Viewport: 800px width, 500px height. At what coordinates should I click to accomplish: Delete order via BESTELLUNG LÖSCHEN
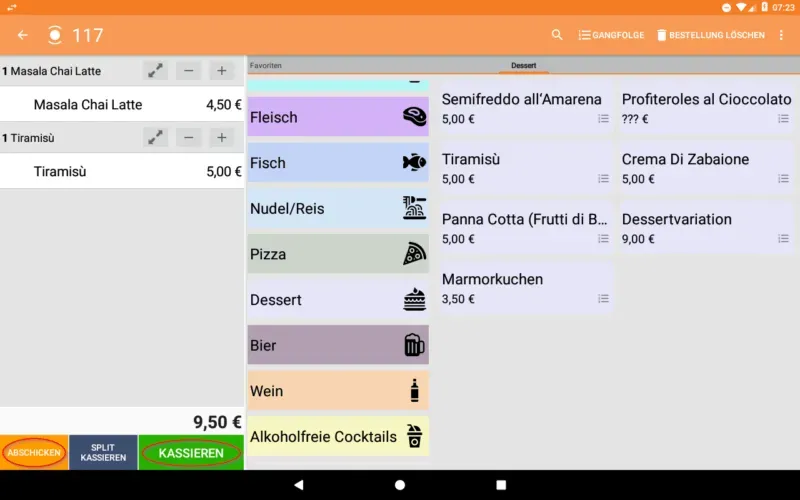[711, 35]
